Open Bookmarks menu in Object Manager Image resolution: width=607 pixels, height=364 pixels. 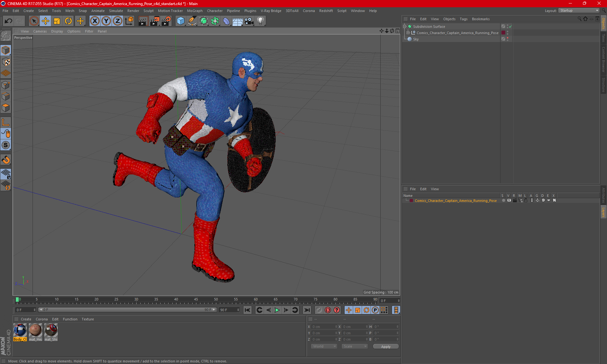point(481,19)
